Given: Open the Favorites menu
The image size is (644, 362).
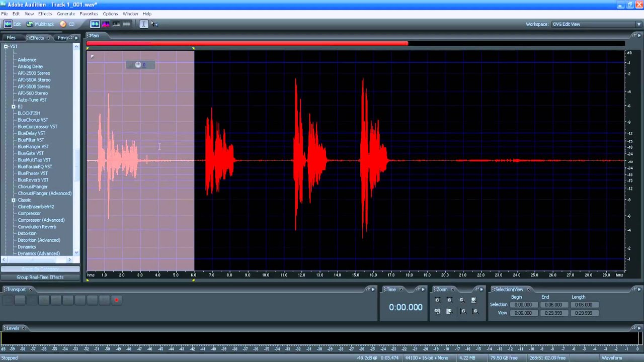Looking at the screenshot, I should pos(89,14).
